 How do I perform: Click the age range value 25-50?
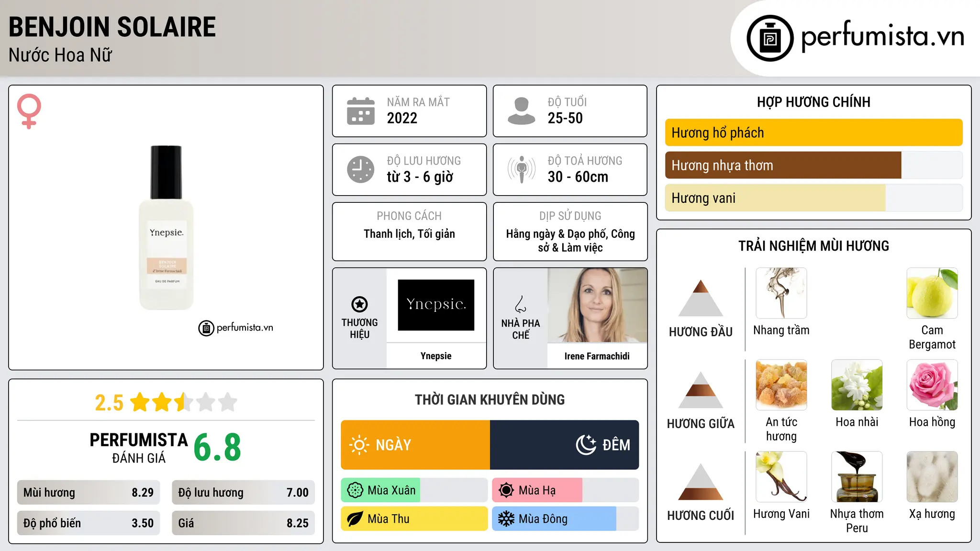[565, 118]
